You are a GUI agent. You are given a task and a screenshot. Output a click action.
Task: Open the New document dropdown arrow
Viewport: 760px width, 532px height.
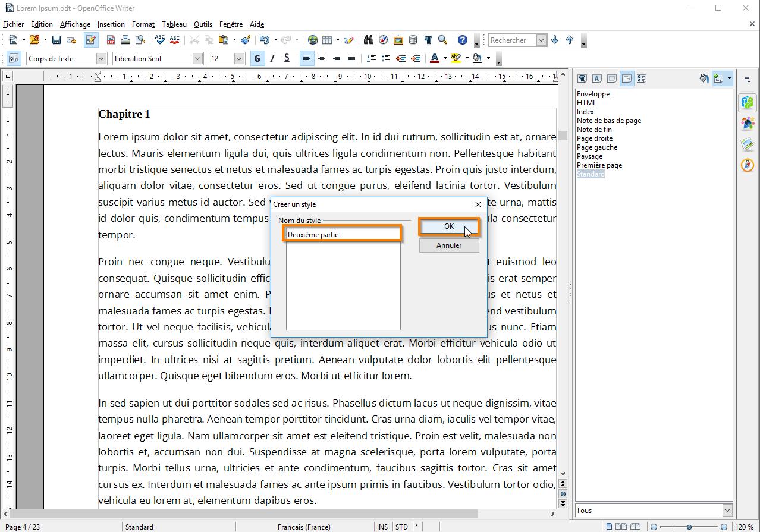click(x=23, y=40)
